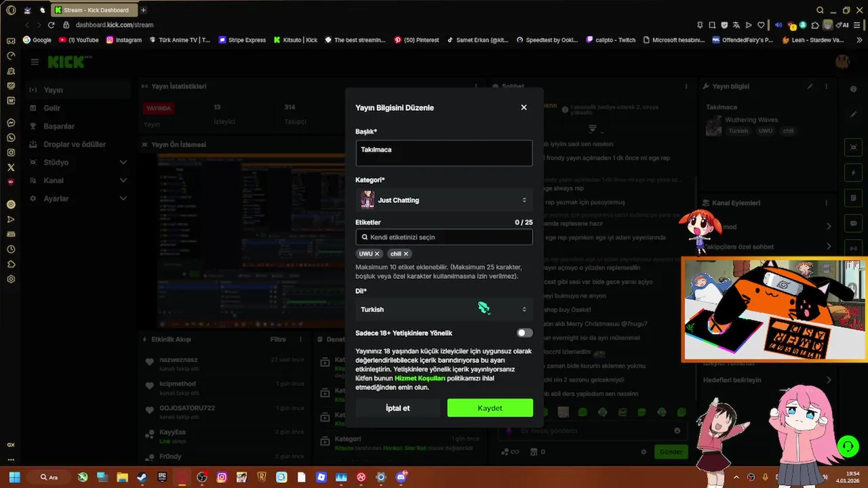This screenshot has width=868, height=488.
Task: Open the Instagram bookmark
Action: [x=123, y=40]
